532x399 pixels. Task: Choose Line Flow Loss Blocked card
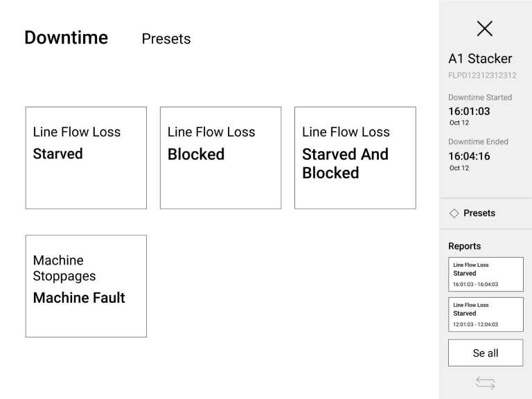(x=220, y=158)
